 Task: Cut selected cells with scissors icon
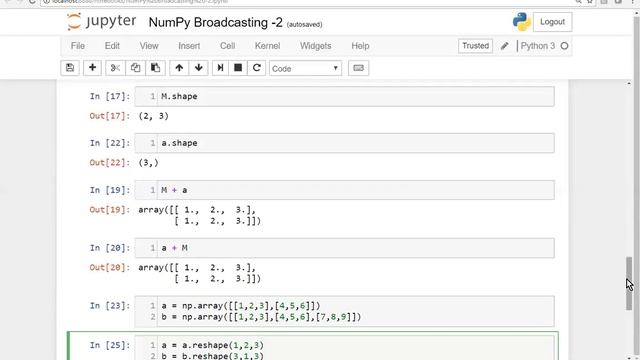[115, 68]
